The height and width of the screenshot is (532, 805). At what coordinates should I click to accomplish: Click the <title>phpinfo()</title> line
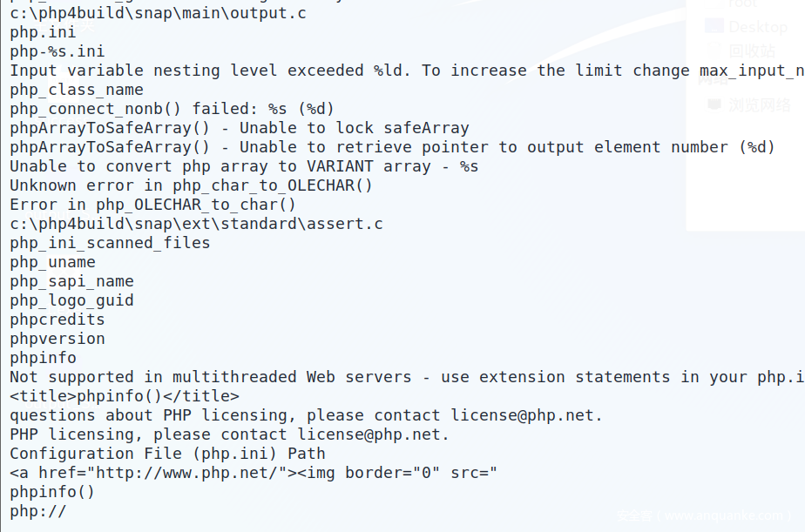coord(124,396)
